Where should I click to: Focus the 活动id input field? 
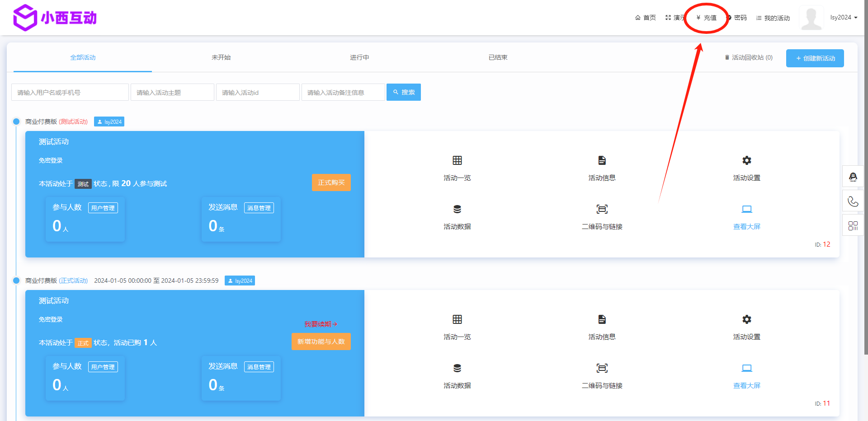click(258, 92)
